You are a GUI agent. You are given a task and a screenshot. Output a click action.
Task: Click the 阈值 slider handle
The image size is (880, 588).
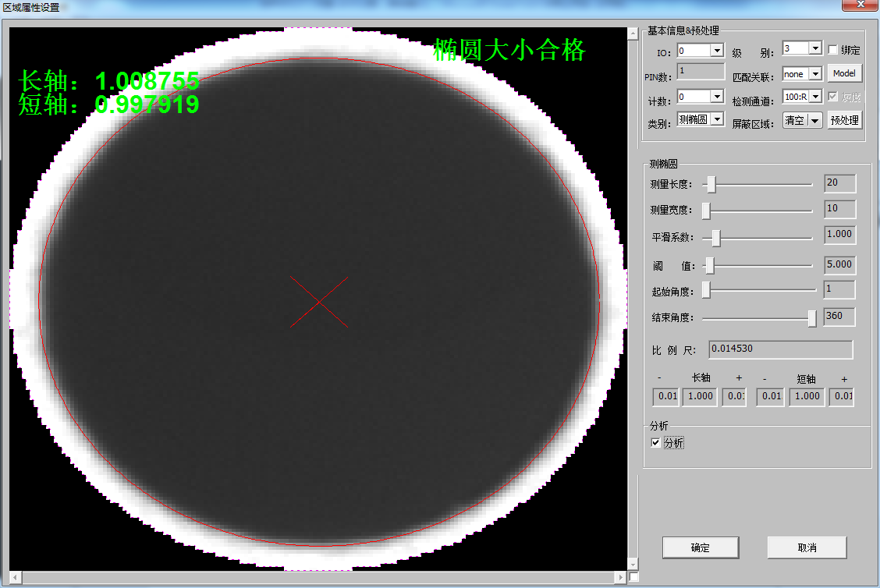tap(710, 265)
